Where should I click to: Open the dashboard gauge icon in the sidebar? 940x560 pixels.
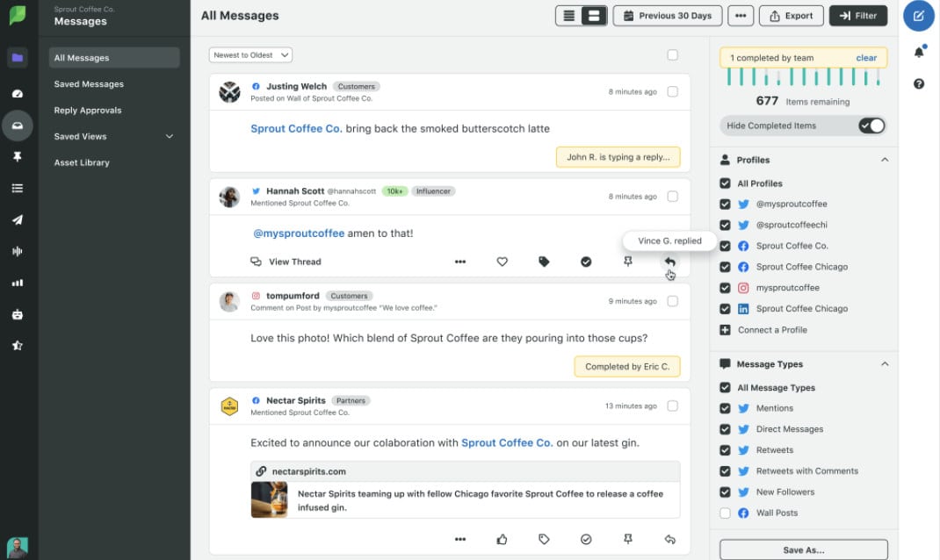[18, 93]
